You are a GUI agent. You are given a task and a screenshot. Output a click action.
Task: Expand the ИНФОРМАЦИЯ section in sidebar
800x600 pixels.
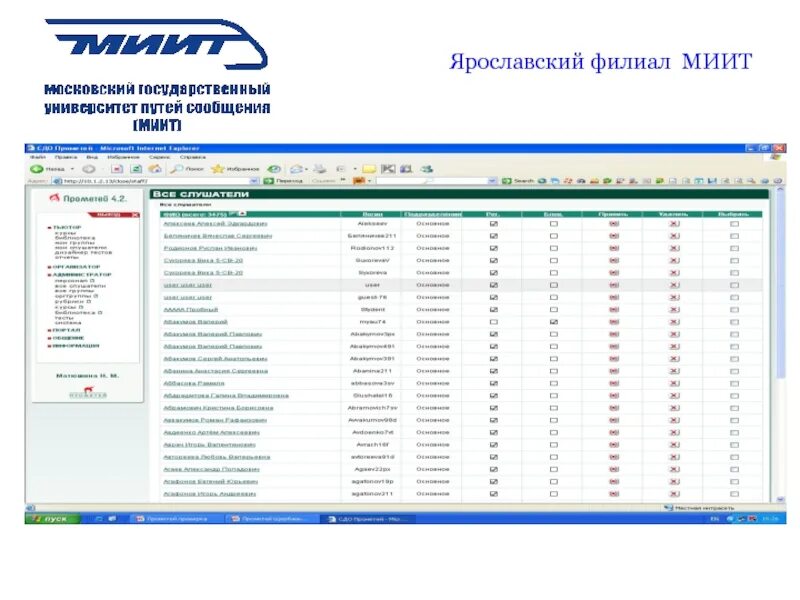pyautogui.click(x=73, y=346)
